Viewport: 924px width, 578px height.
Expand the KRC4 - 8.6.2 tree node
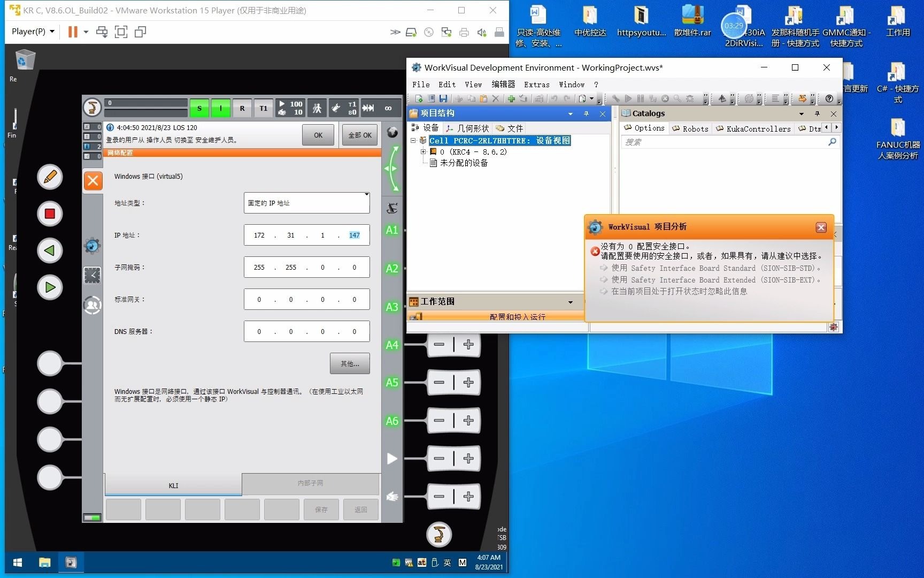coord(423,152)
